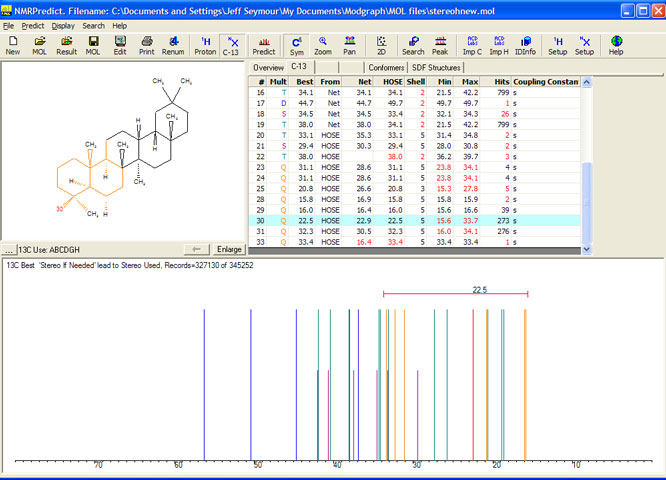Toggle the C-13 mode button
666x480 pixels.
point(231,45)
